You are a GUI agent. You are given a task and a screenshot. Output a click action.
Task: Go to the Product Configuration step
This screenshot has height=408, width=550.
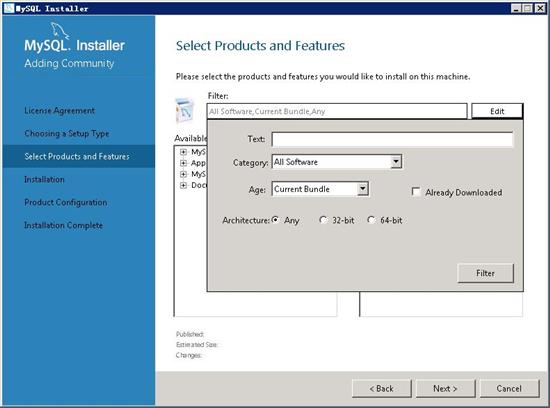pos(66,202)
